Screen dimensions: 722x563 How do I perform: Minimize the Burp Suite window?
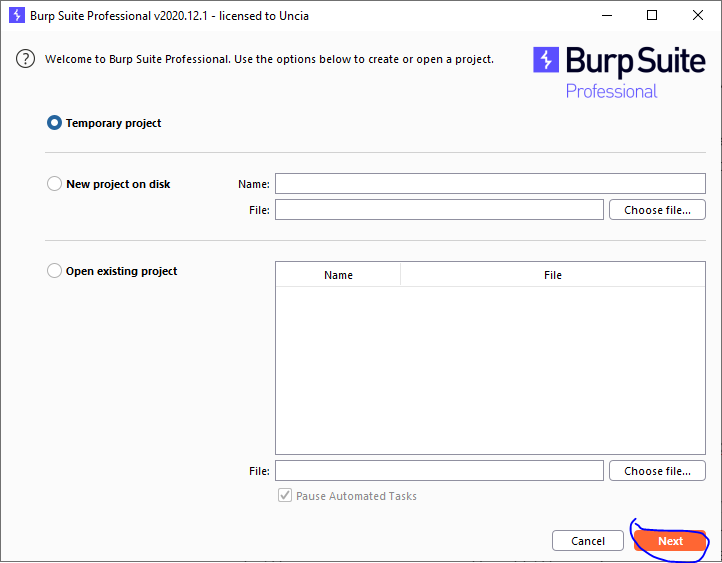coord(607,15)
